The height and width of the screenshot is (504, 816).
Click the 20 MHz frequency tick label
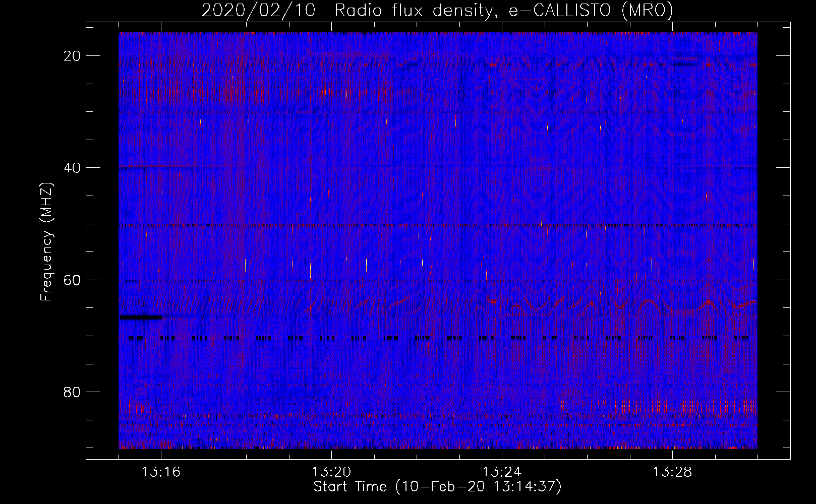click(72, 56)
